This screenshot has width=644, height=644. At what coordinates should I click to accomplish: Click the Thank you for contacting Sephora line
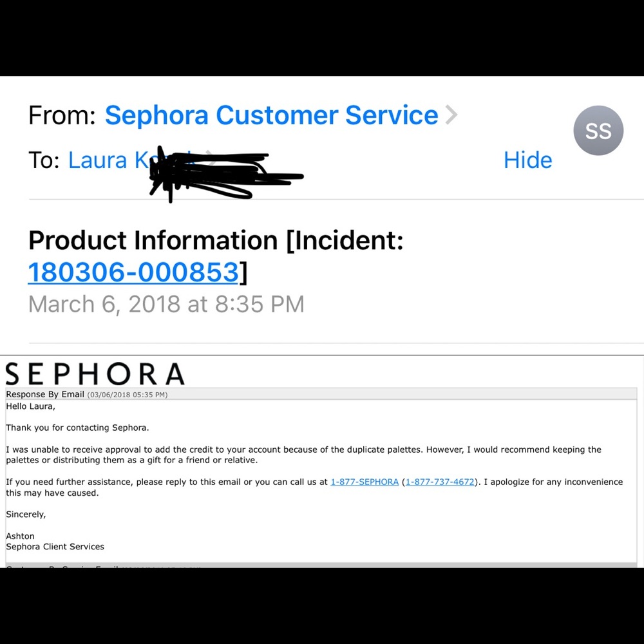[x=77, y=428]
